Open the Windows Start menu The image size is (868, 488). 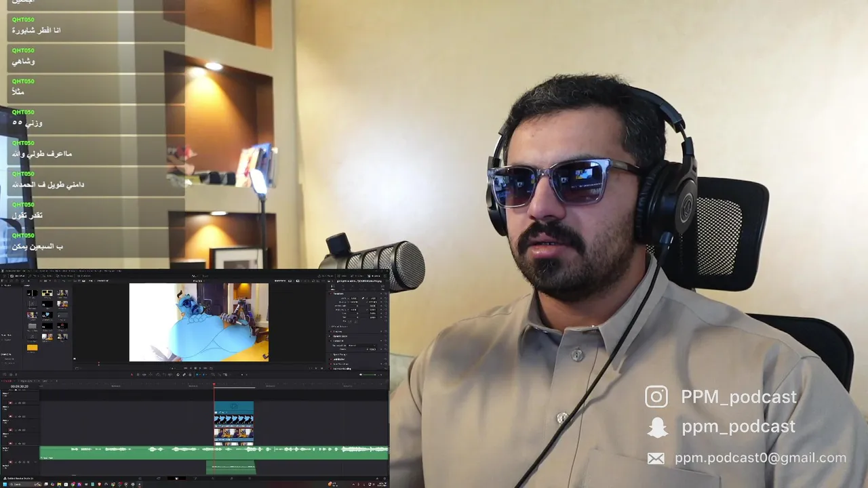pyautogui.click(x=5, y=484)
